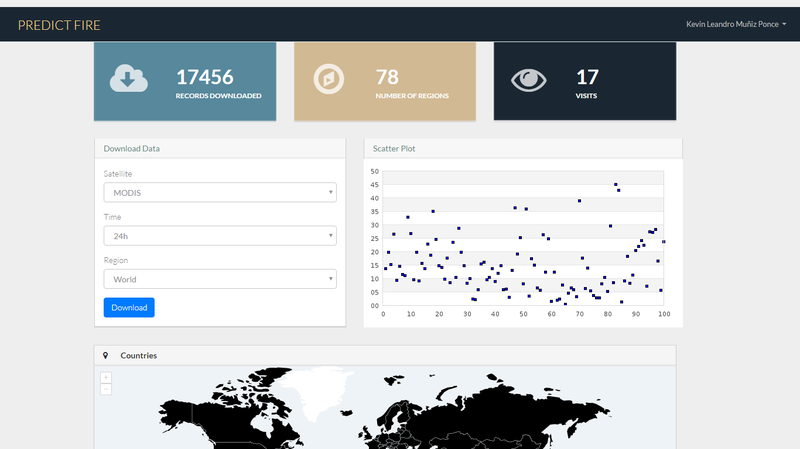Click the map marker icon beside Countries

click(x=105, y=355)
